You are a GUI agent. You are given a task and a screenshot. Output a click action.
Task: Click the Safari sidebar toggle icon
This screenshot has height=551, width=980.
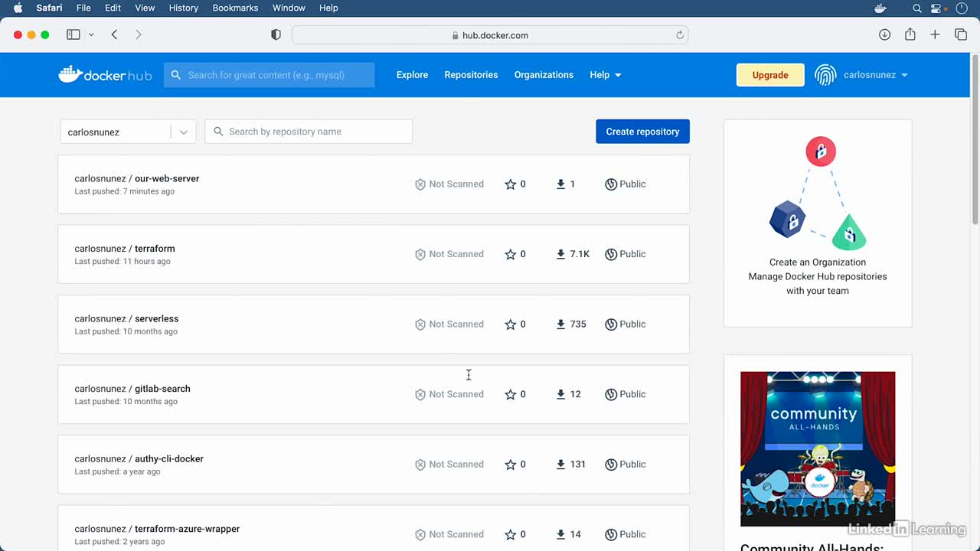tap(73, 34)
